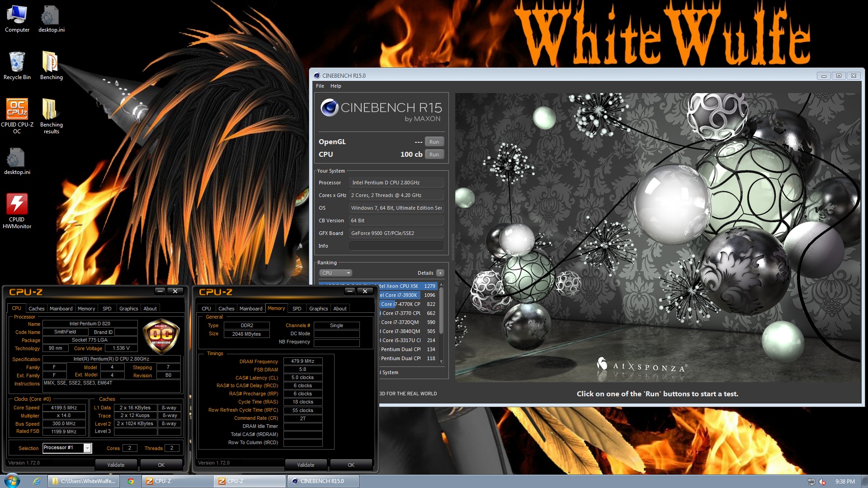Click the network tray icon

coord(811,482)
